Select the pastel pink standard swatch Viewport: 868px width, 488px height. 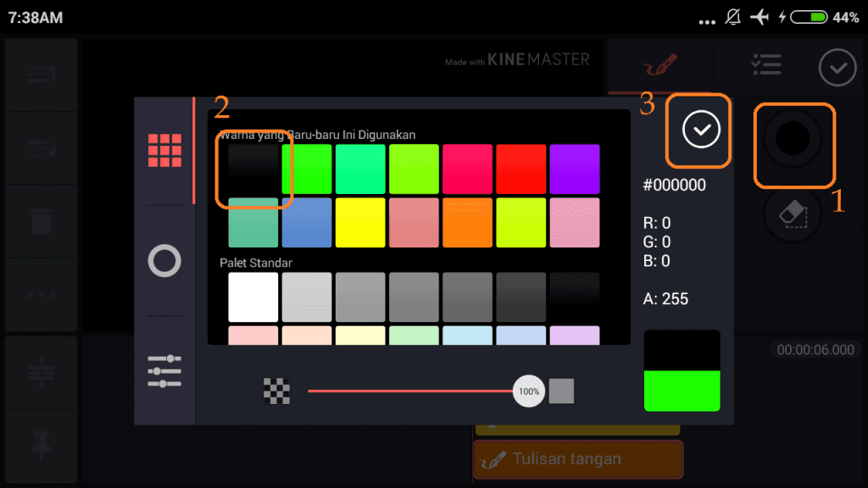(x=253, y=335)
